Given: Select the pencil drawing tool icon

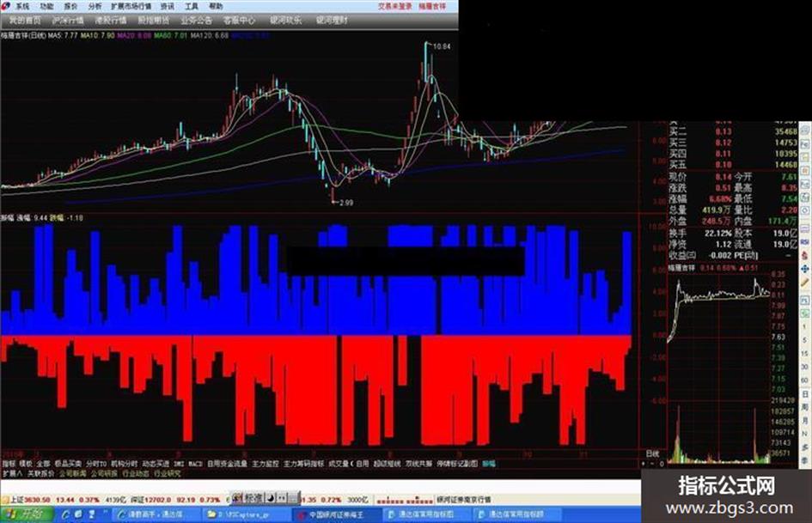Looking at the screenshot, I should (805, 283).
